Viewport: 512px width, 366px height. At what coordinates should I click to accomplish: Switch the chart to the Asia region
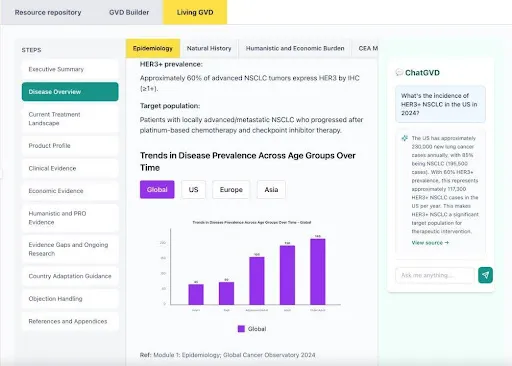[x=271, y=189]
